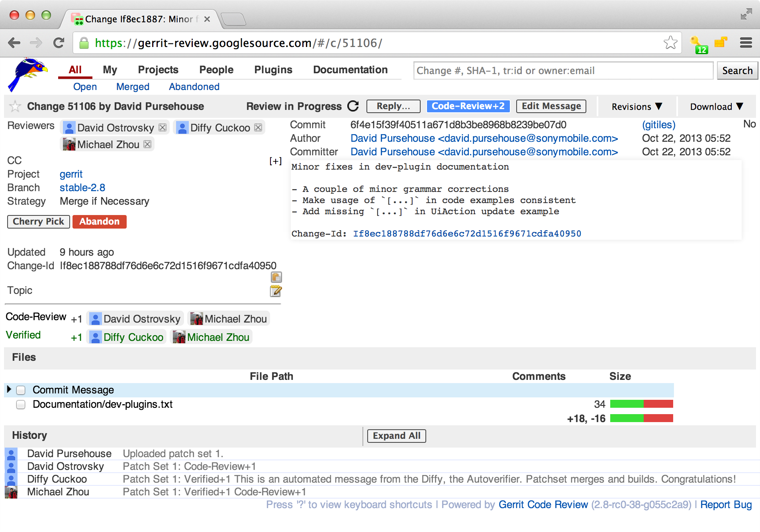The width and height of the screenshot is (760, 532).
Task: Click the Edit Message button
Action: (551, 106)
